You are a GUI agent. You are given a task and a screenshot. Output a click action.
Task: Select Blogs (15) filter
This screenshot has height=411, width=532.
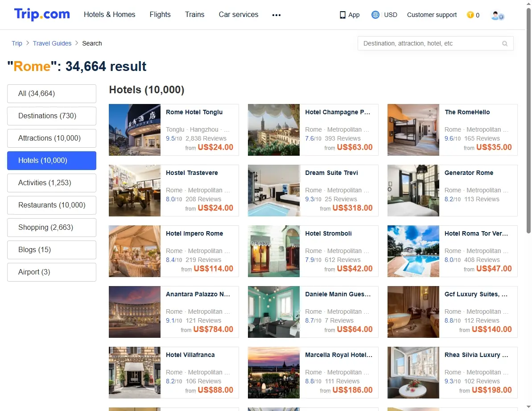pos(52,250)
